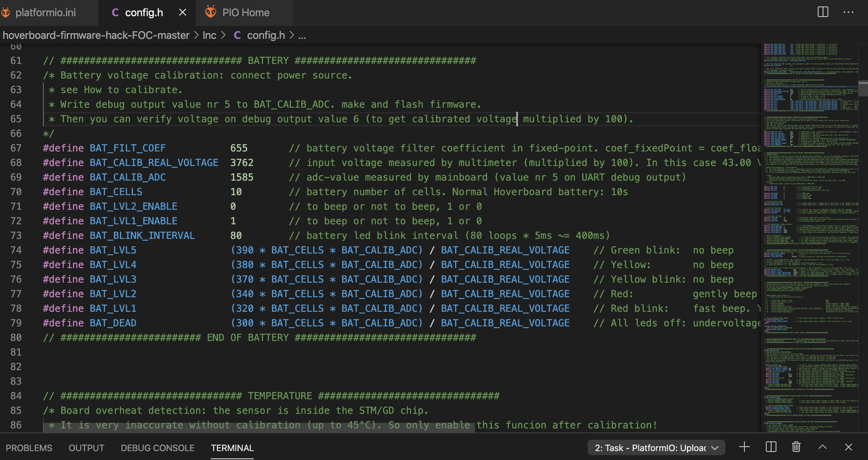Screen dimensions: 868x460
Task: Click the PlatformIO icon on PIO Home tab
Action: tap(210, 12)
